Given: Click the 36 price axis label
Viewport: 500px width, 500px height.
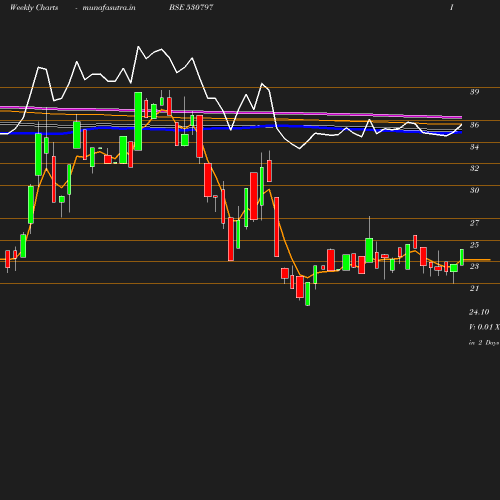Looking at the screenshot, I should pos(475,125).
